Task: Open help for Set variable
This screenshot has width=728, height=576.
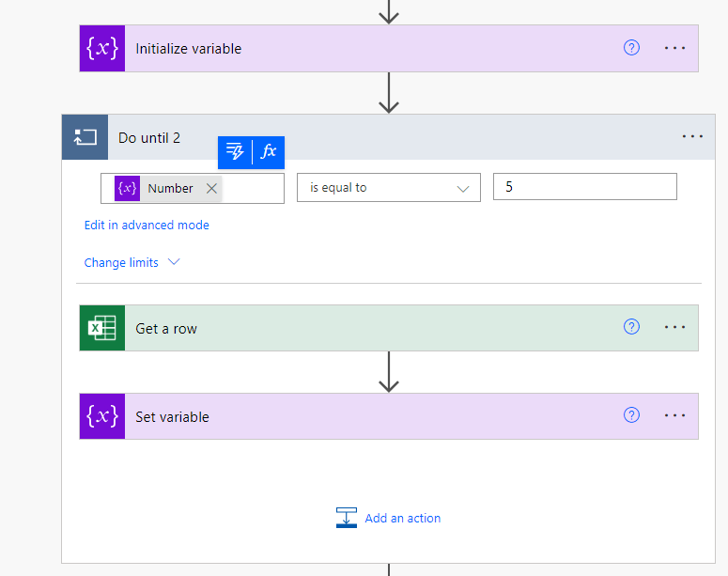Action: [x=631, y=414]
